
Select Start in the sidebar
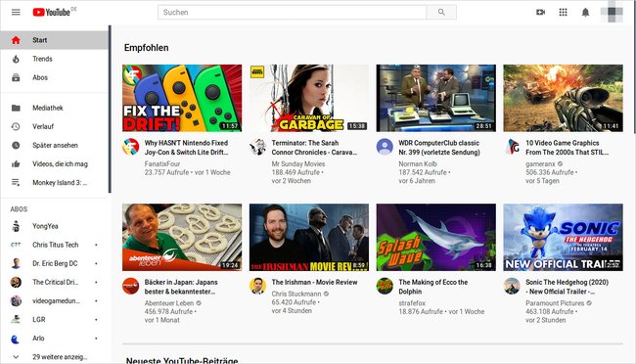pos(55,40)
